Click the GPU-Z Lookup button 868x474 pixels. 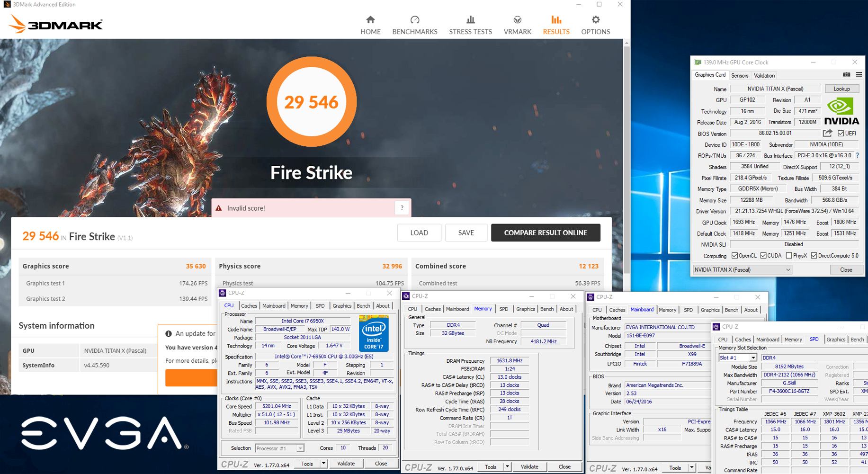(841, 89)
